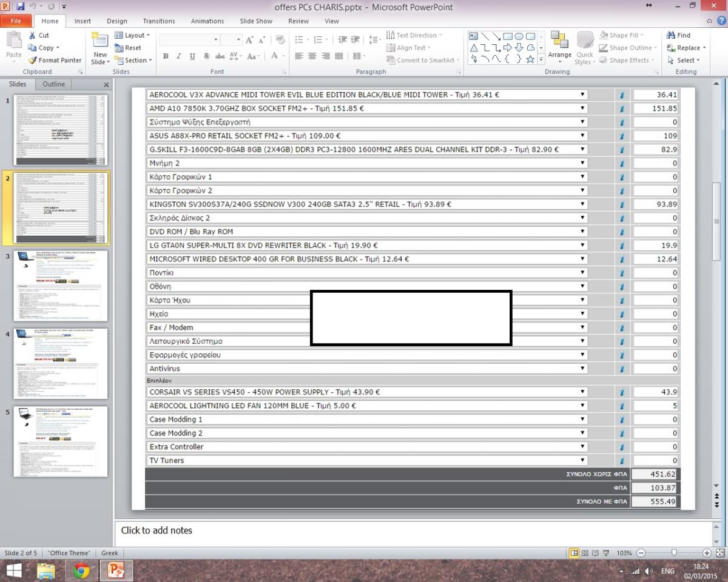Image resolution: width=728 pixels, height=582 pixels.
Task: Click Greek language indicator in status bar
Action: tap(110, 553)
